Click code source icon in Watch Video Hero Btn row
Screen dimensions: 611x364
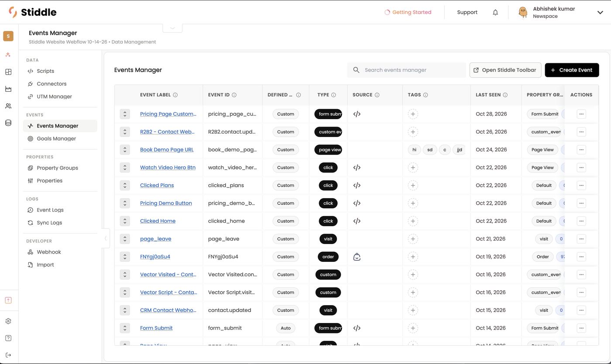pyautogui.click(x=357, y=168)
